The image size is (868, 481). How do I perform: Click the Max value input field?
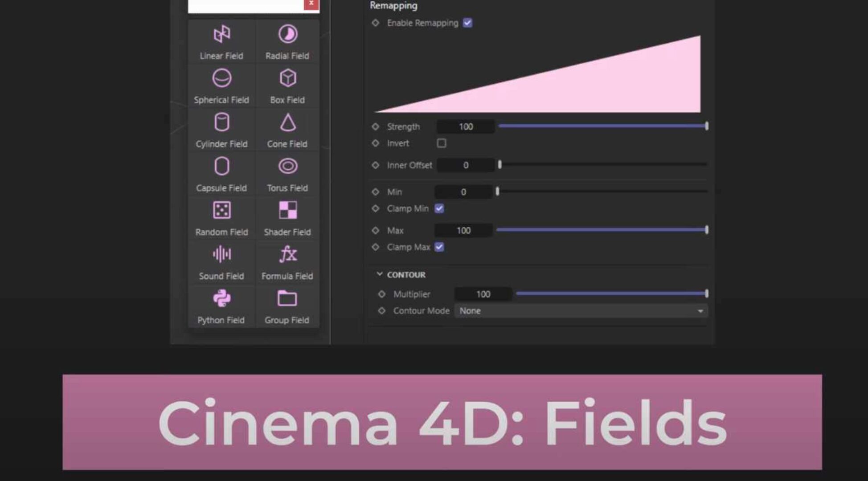(463, 230)
